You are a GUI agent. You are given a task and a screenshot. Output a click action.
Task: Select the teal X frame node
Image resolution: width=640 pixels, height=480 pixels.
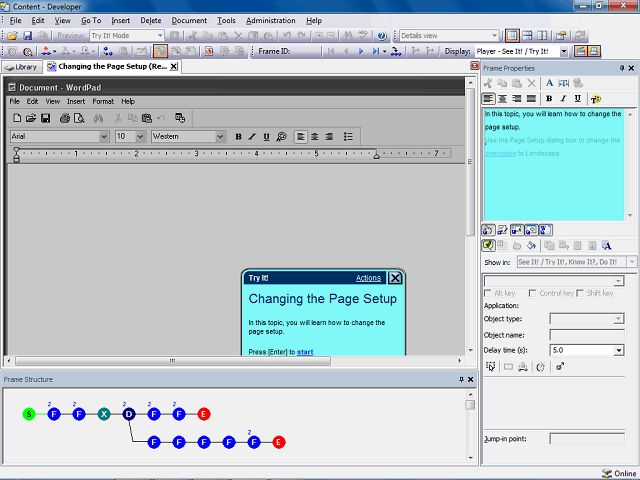(104, 414)
